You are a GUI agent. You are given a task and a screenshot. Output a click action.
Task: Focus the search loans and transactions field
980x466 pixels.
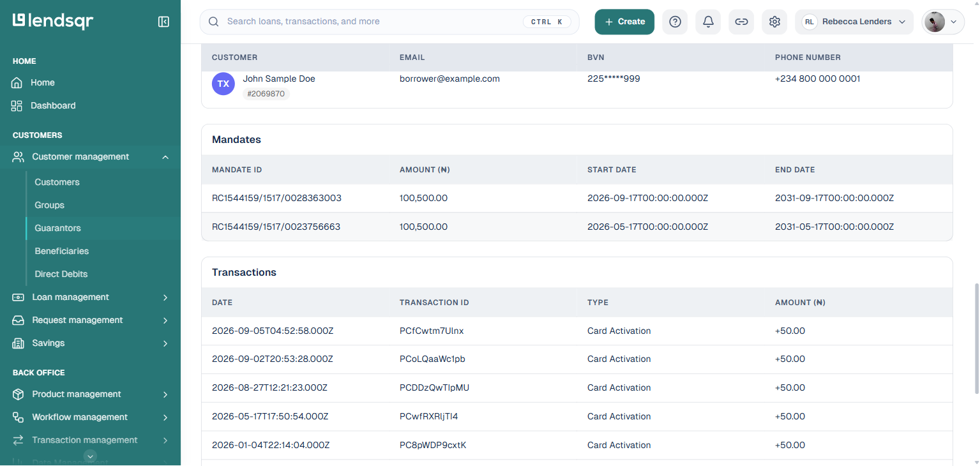389,22
